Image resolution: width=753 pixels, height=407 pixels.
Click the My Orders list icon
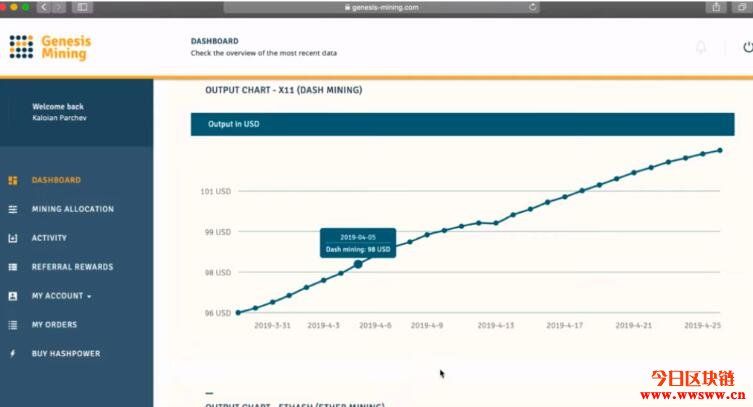coord(13,325)
